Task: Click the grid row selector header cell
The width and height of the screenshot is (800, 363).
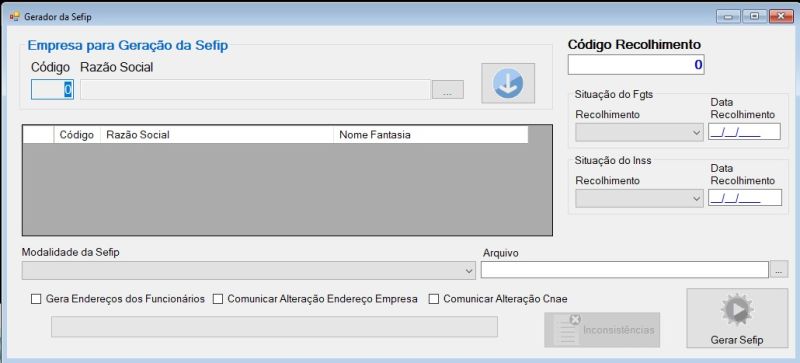Action: point(39,135)
